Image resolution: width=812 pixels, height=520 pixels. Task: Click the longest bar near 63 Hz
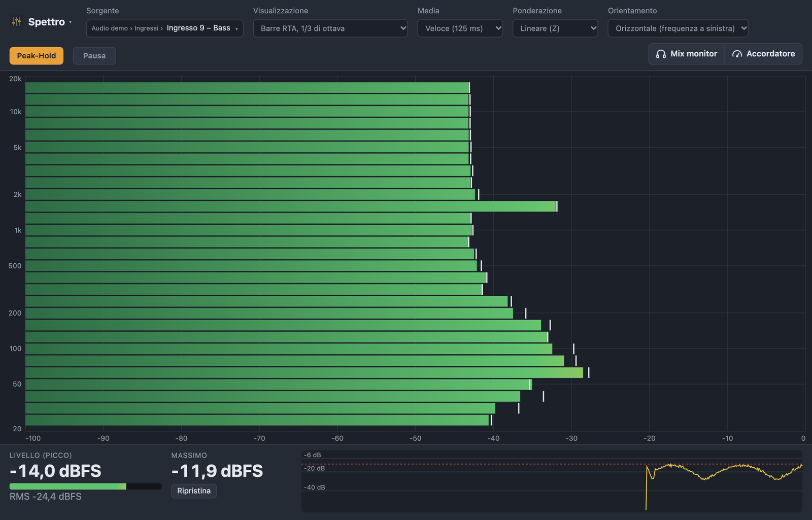(x=304, y=373)
